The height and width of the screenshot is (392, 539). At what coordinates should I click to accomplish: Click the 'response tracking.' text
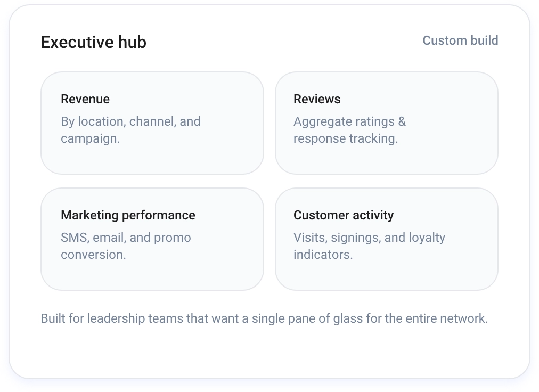346,138
